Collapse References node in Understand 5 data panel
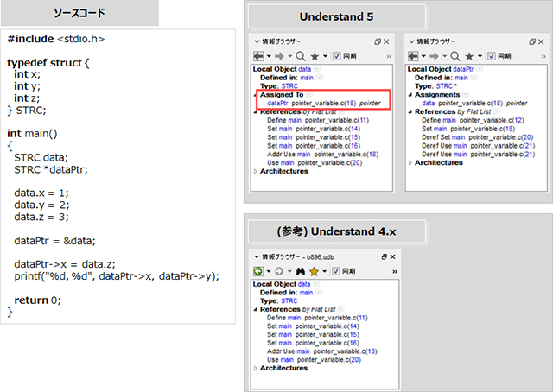Viewport: 553px width, 392px height. point(256,112)
